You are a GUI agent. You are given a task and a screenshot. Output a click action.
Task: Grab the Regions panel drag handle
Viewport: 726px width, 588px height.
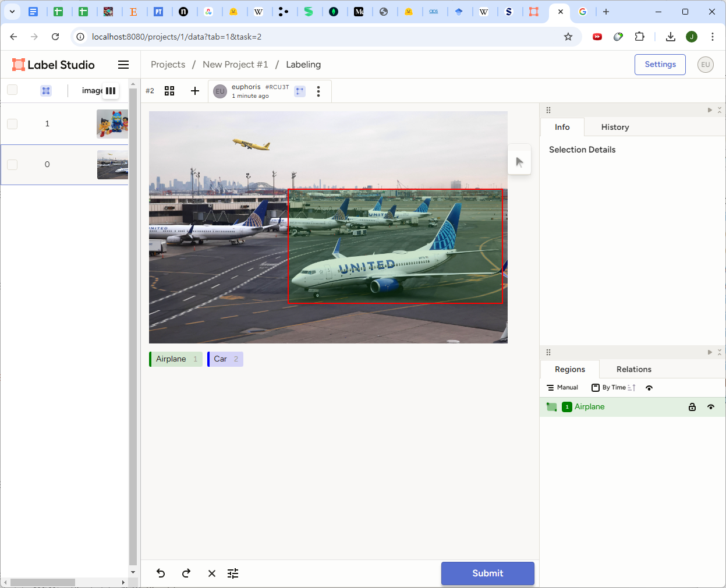pyautogui.click(x=548, y=352)
